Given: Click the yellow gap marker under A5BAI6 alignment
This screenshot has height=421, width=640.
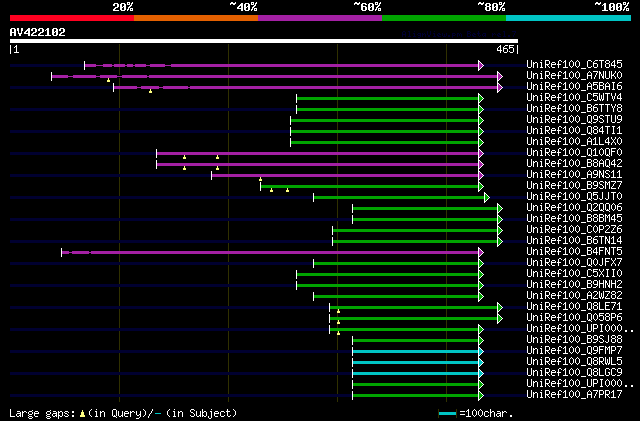Looking at the screenshot, I should [151, 91].
